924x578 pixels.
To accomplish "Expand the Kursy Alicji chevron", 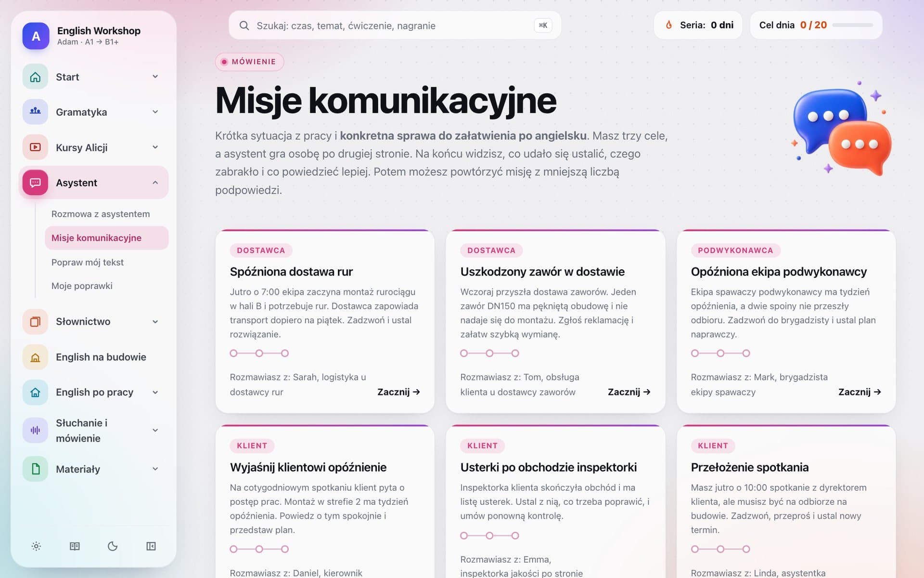I will coord(155,147).
